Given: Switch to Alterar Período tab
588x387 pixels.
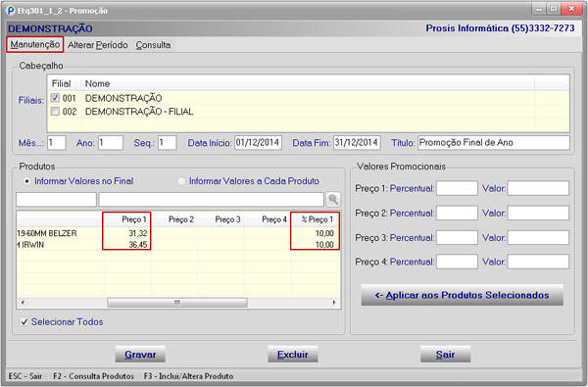Looking at the screenshot, I should (x=97, y=45).
